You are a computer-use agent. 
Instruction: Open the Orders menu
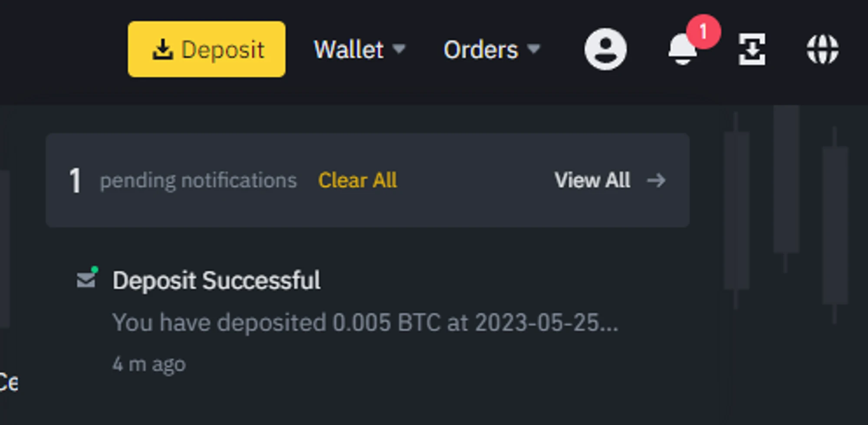(x=480, y=49)
